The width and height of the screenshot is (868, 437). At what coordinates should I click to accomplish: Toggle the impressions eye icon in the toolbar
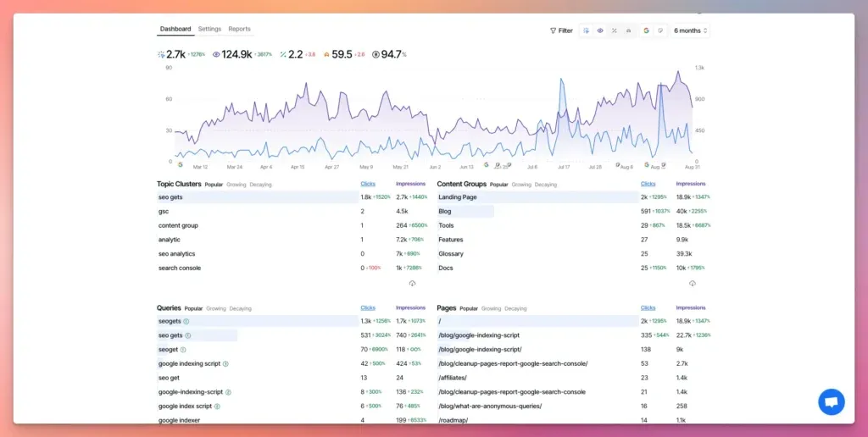click(x=600, y=30)
